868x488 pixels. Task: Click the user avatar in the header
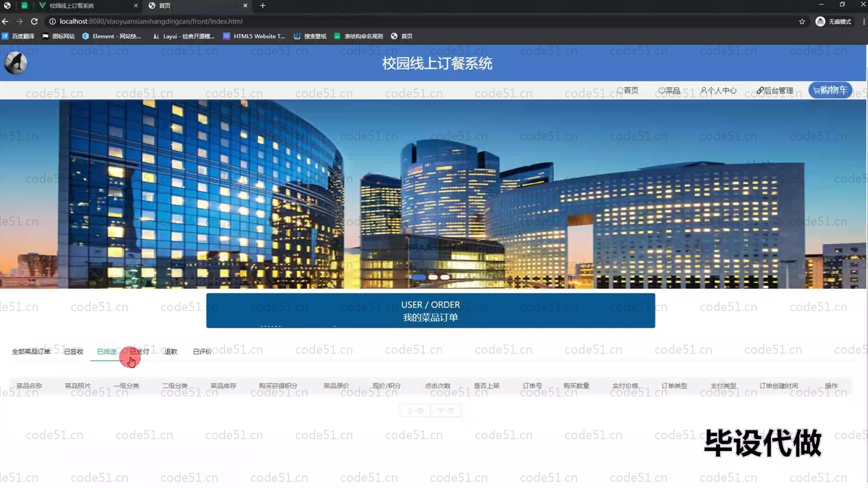pos(15,63)
